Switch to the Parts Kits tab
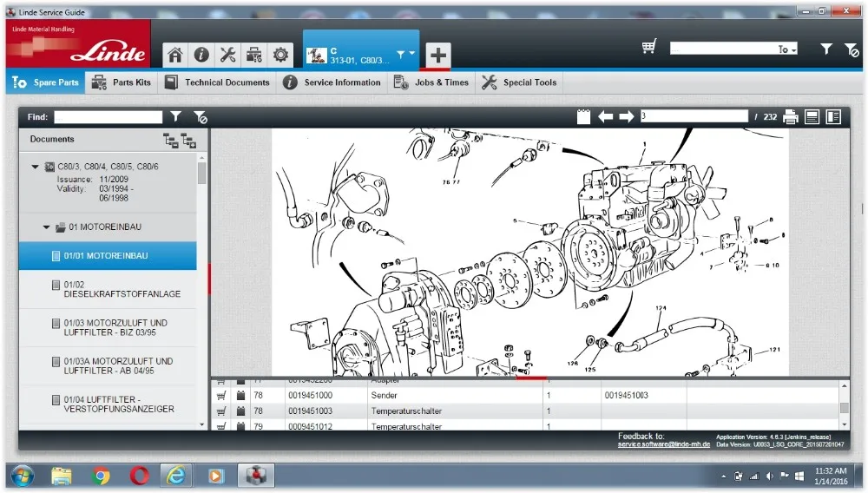Screen dimensions: 868x493 (x=122, y=82)
